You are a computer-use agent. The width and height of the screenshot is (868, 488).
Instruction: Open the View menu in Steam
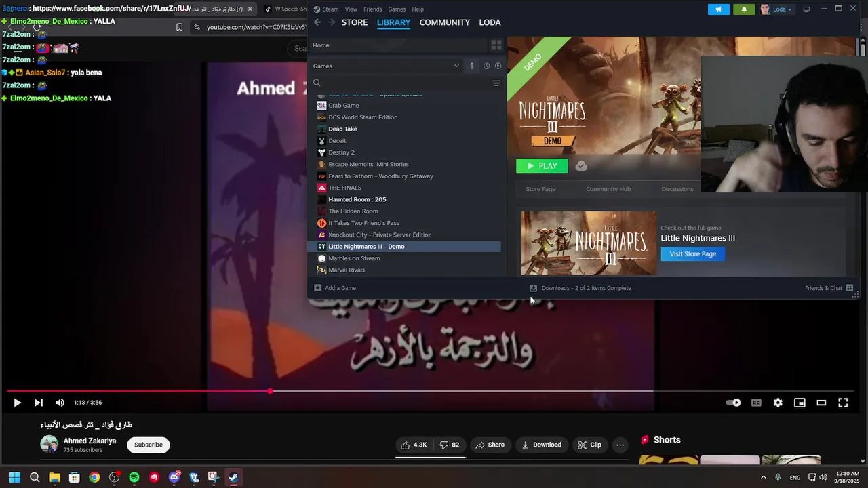[x=351, y=9]
